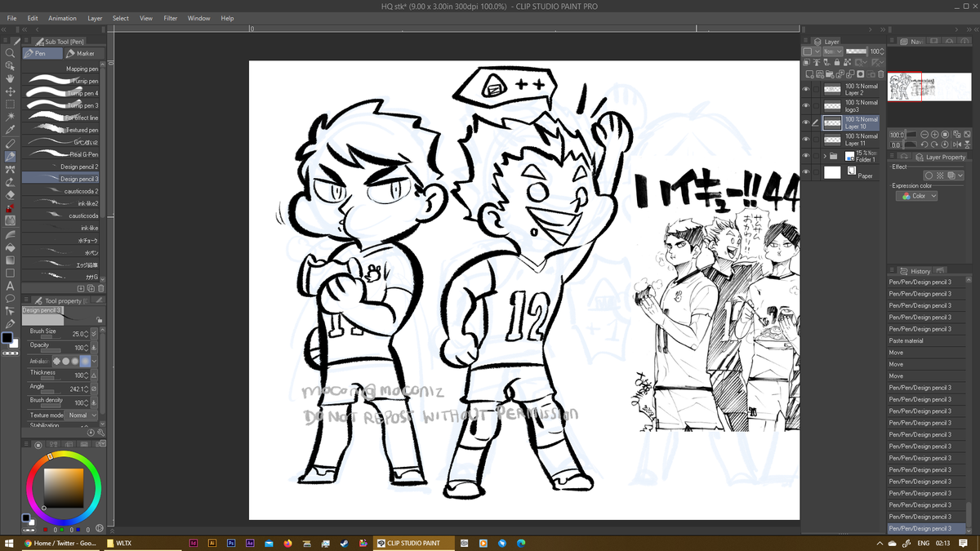
Task: Click Navigator rotate left icon
Action: 924,144
